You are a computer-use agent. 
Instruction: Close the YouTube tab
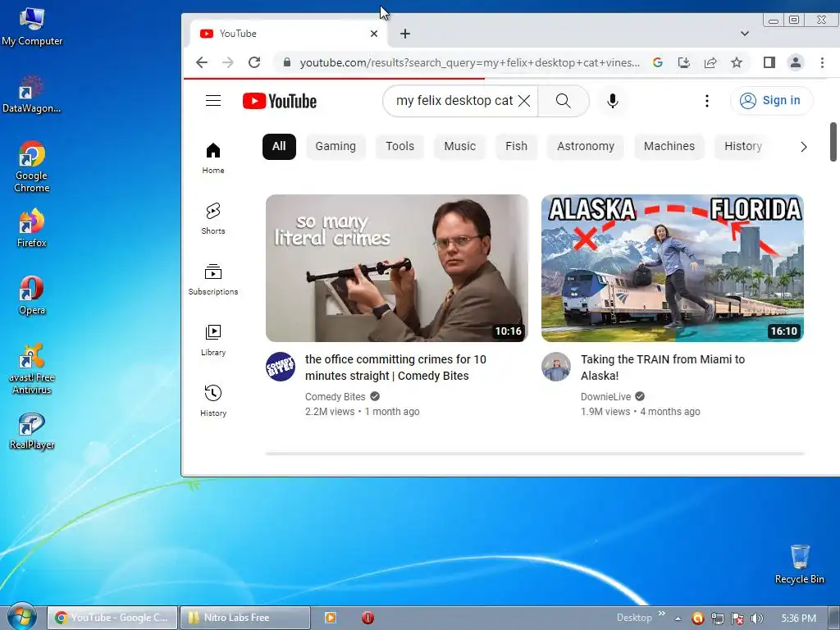374,34
